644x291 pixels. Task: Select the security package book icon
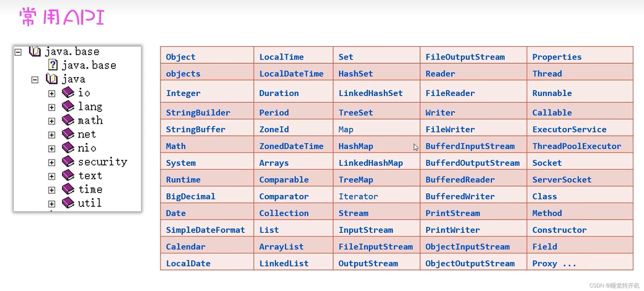[x=67, y=161]
